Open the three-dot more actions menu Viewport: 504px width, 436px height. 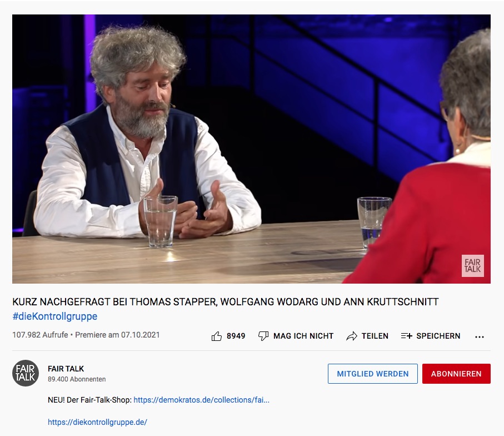point(480,336)
